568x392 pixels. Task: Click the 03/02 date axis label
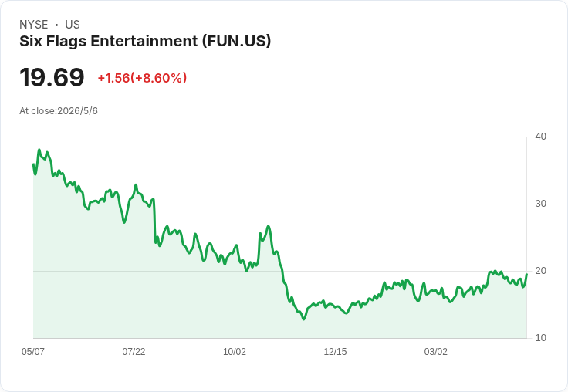coord(436,351)
